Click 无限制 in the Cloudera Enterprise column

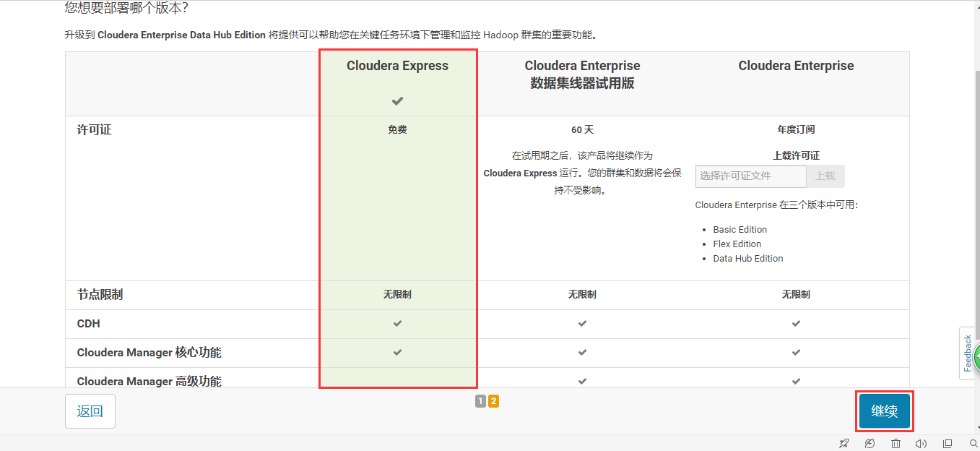[x=796, y=295]
